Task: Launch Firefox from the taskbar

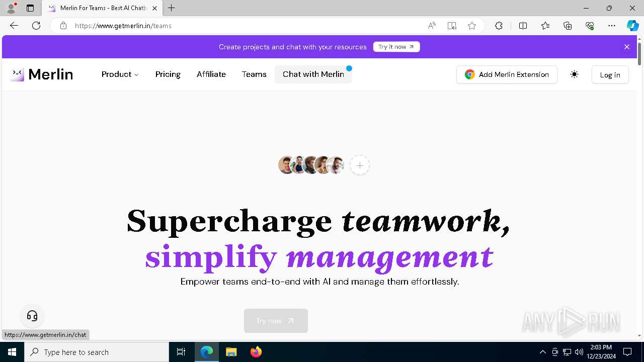Action: [x=256, y=352]
